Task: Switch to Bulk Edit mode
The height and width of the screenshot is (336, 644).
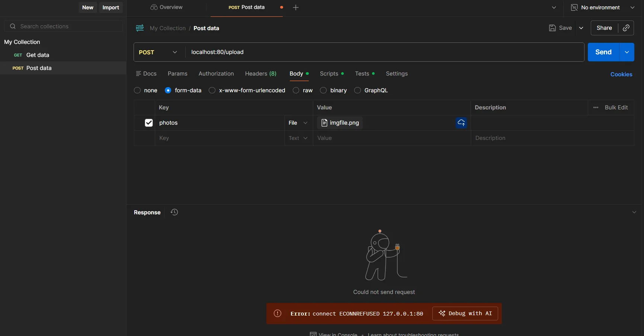Action: click(616, 108)
